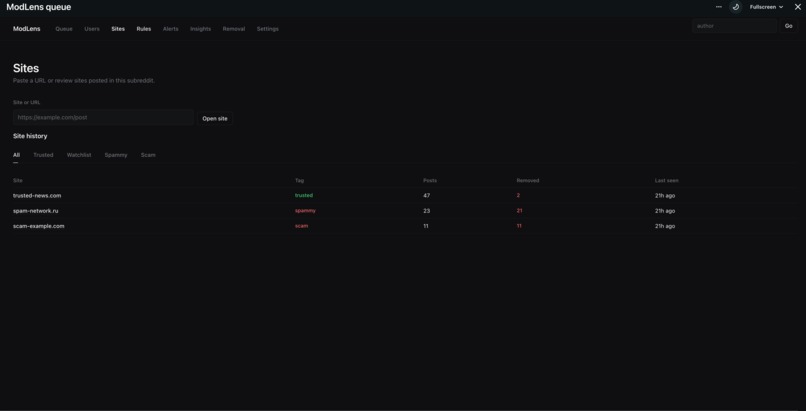The height and width of the screenshot is (411, 806).
Task: Click the Site column header
Action: [x=17, y=180]
